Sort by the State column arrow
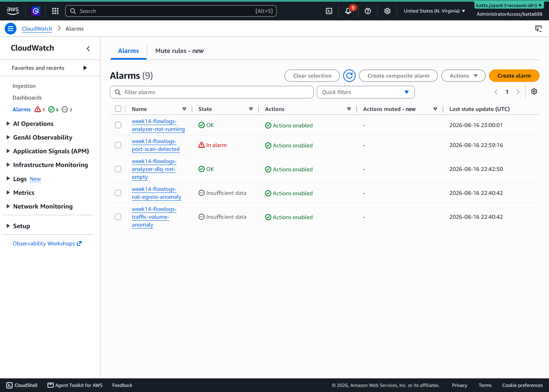Screen dimensions: 549x392 (x=251, y=109)
